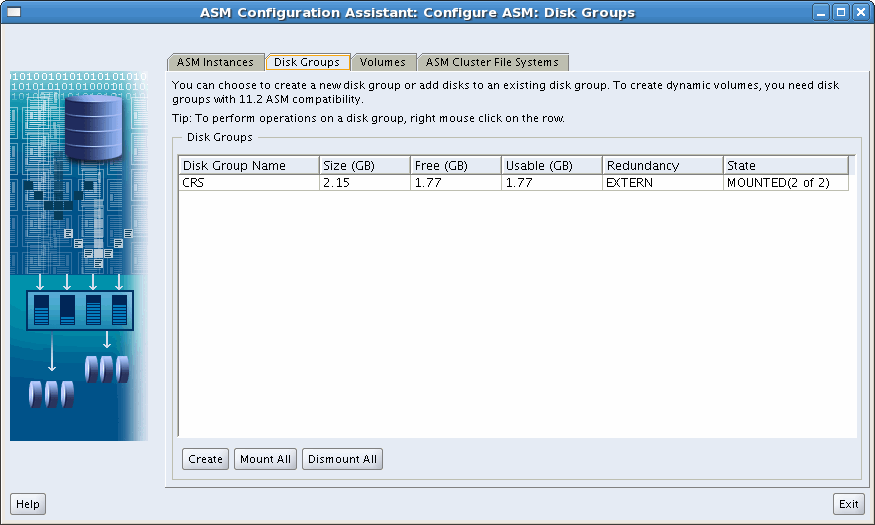875x525 pixels.
Task: Open the Volumes tab
Action: click(x=382, y=62)
